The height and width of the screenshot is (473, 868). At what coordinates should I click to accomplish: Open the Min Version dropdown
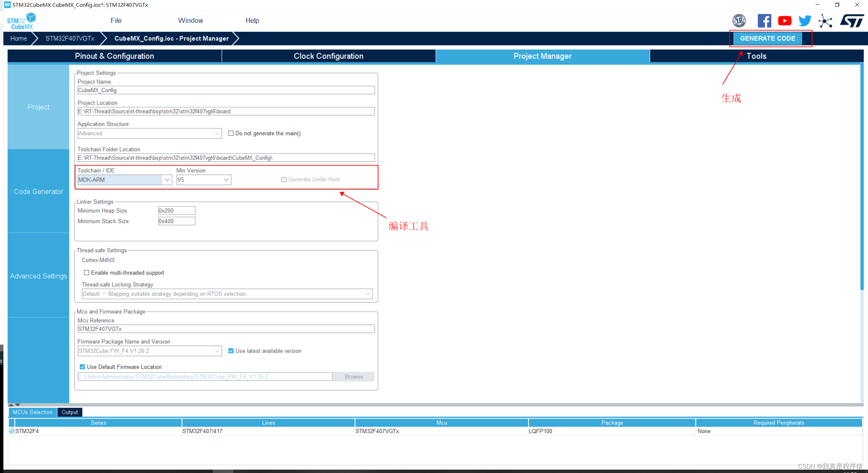coord(204,180)
